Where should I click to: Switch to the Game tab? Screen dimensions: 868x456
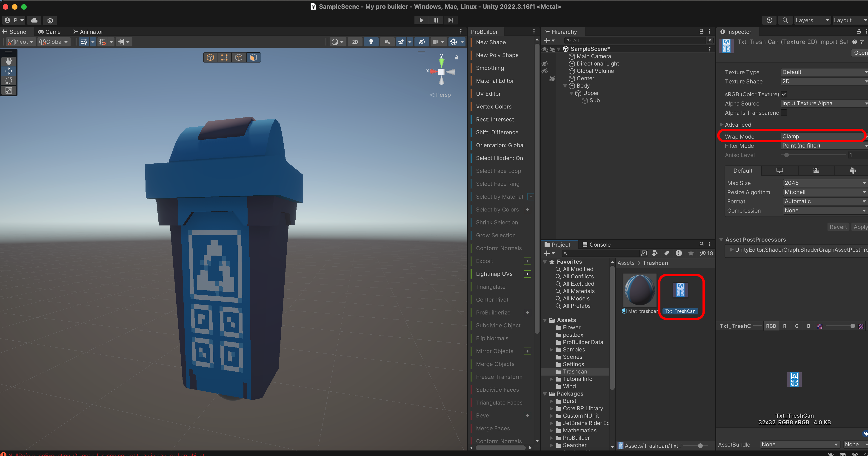pyautogui.click(x=49, y=32)
